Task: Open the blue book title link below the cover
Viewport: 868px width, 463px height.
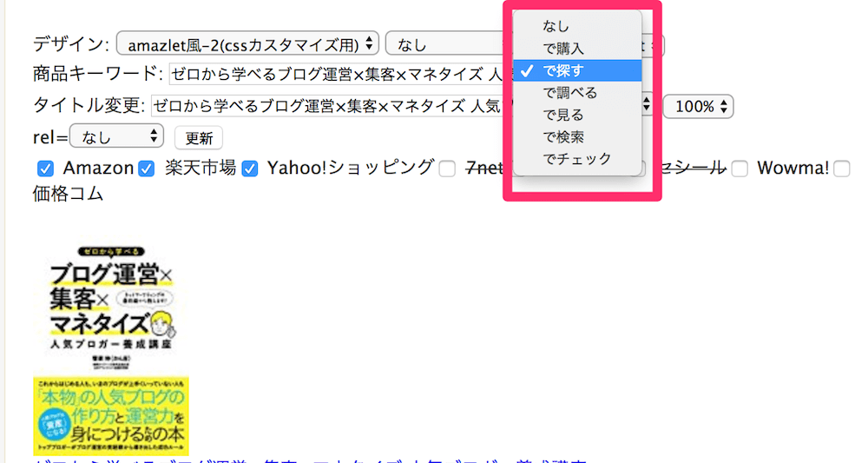Action: (x=310, y=460)
